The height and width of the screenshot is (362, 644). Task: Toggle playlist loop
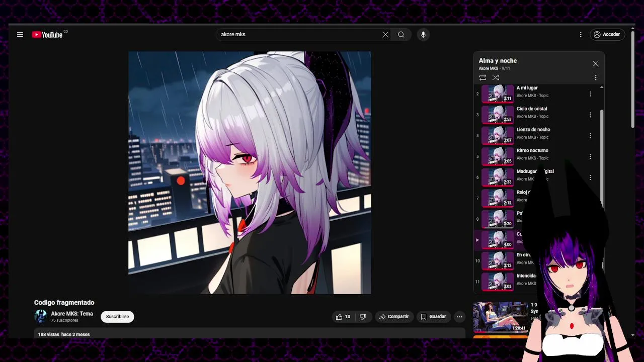(482, 77)
